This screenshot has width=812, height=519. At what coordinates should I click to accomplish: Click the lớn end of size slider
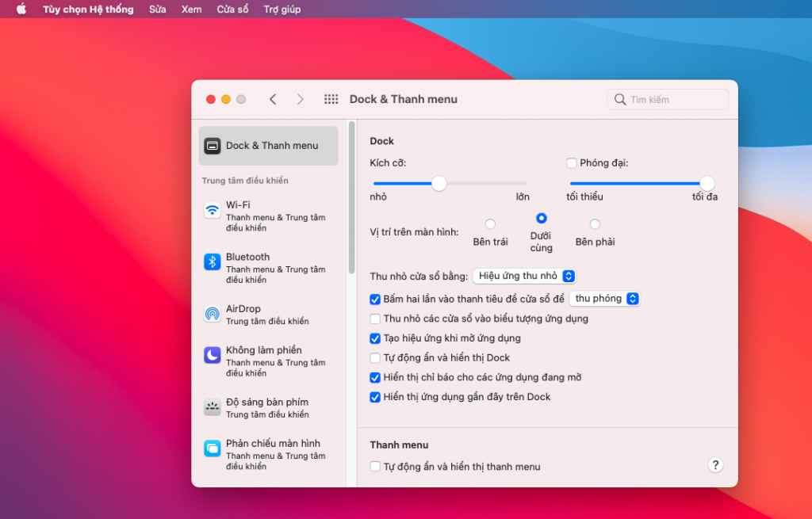[523, 197]
